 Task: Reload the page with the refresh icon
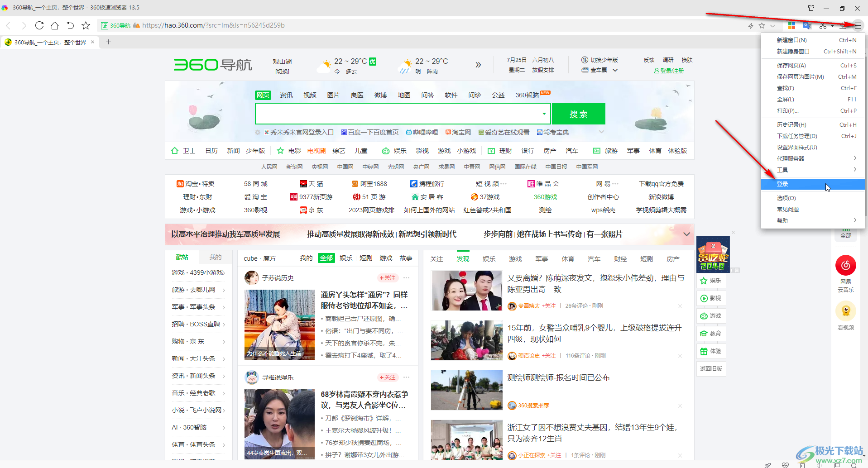tap(39, 25)
